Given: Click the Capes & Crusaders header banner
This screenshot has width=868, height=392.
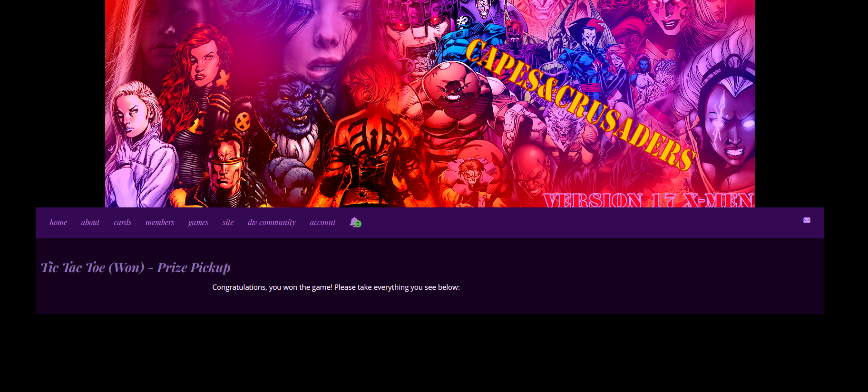Looking at the screenshot, I should click(430, 104).
